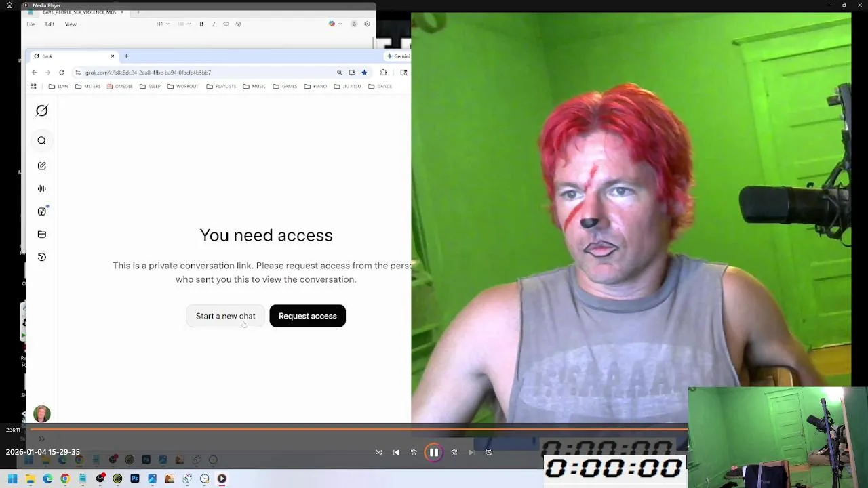This screenshot has width=868, height=488.
Task: Click the zoom magnifier in address bar
Action: pos(340,73)
